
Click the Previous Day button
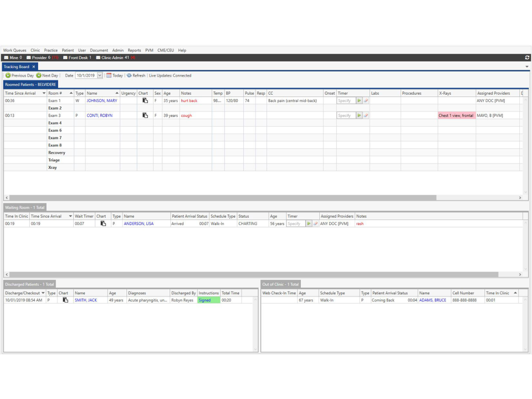click(18, 75)
